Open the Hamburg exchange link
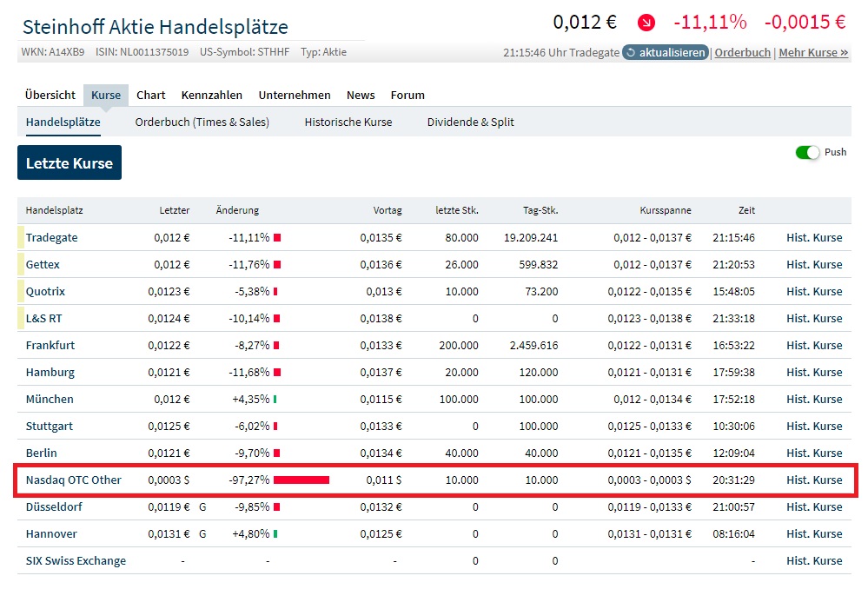The width and height of the screenshot is (868, 589). point(50,373)
